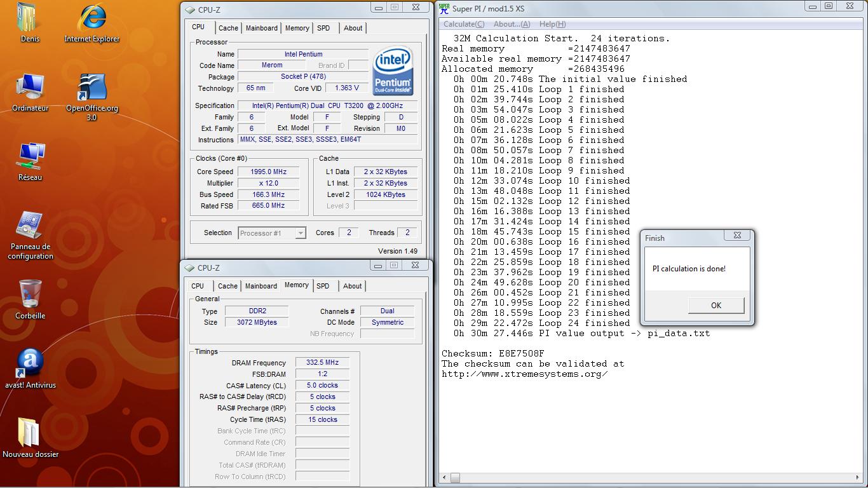Click the Super PI title bar icon
This screenshot has height=488, width=868.
[444, 8]
